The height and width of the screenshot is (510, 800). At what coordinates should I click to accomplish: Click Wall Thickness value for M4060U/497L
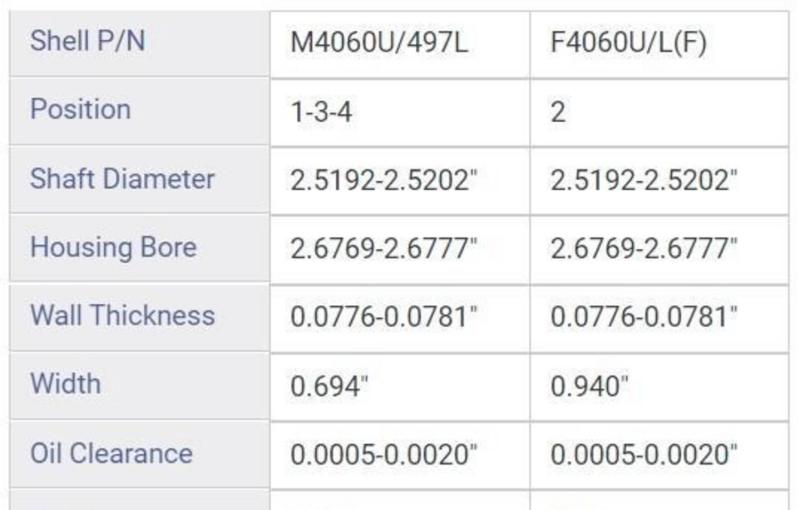coord(384,317)
